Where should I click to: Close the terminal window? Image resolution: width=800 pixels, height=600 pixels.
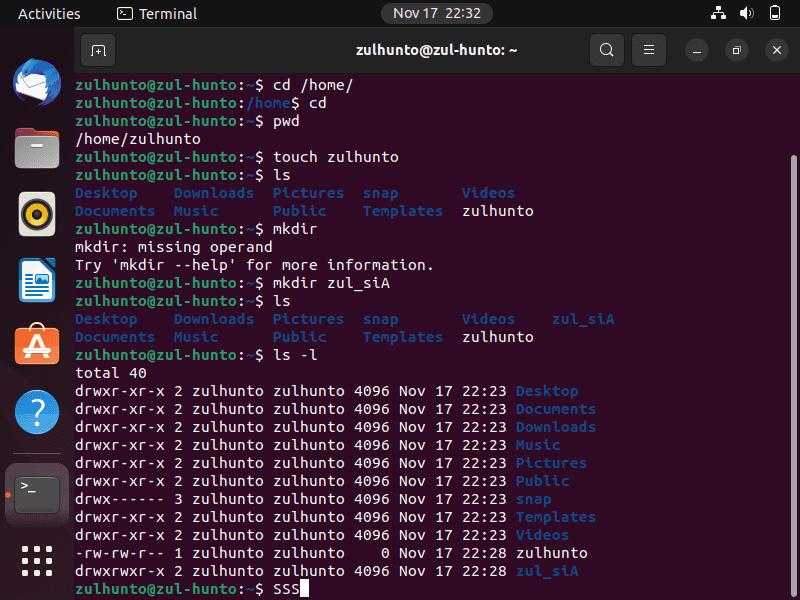coord(777,50)
